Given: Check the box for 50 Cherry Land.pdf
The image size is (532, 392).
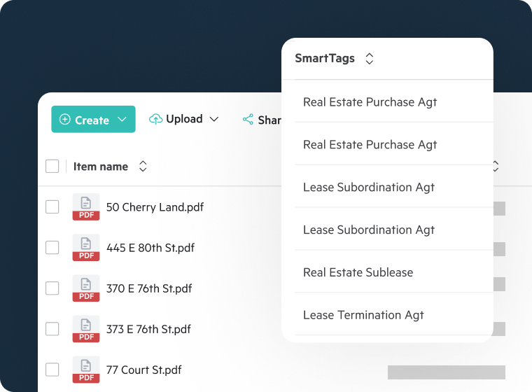Looking at the screenshot, I should (x=52, y=207).
